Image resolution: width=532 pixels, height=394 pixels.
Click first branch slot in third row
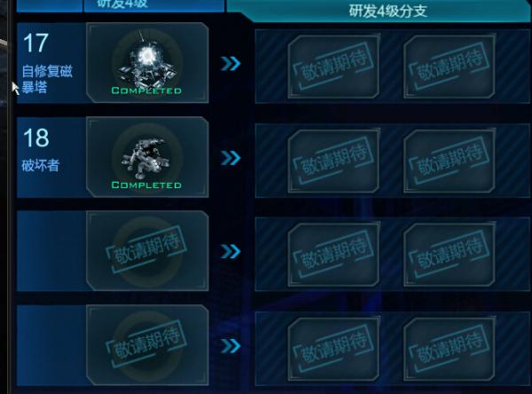point(334,254)
